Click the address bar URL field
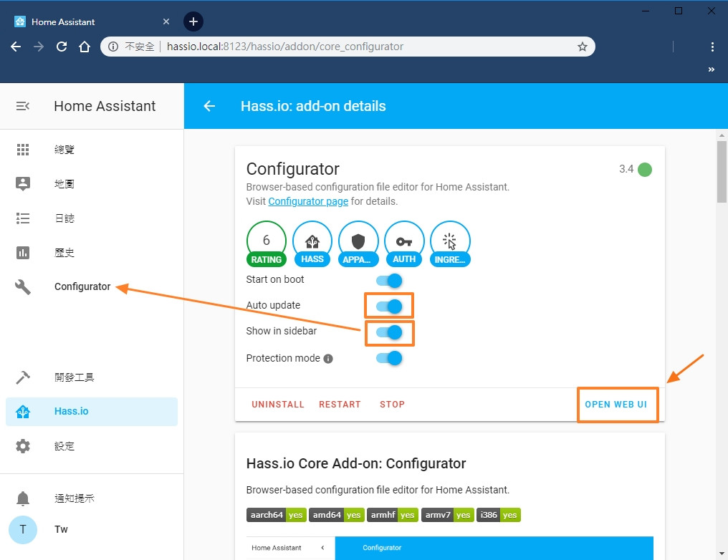This screenshot has width=728, height=560. pos(348,47)
